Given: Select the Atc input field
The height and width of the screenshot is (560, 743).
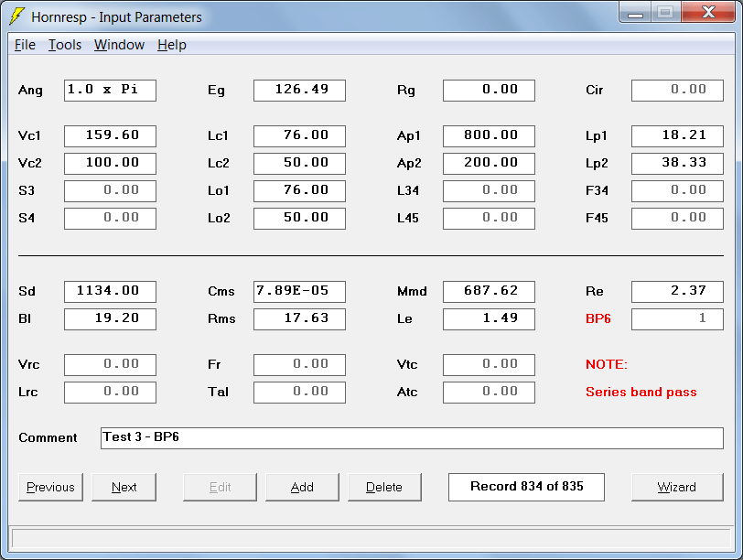Looking at the screenshot, I should (489, 393).
